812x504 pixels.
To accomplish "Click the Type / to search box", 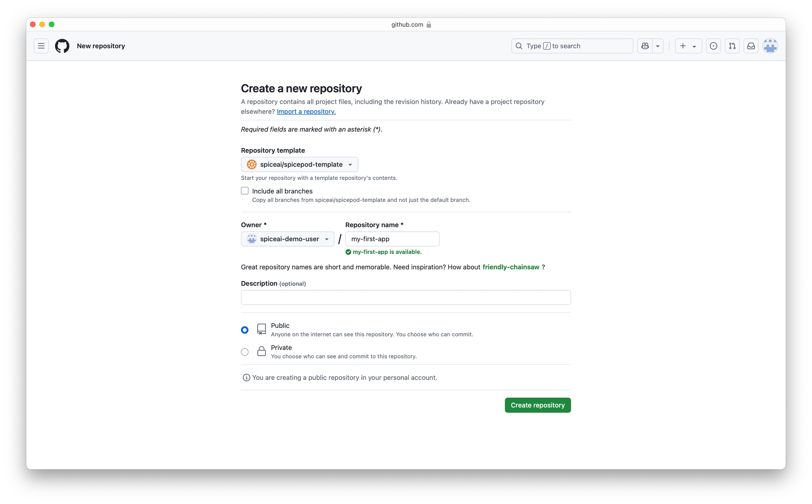I will [572, 46].
